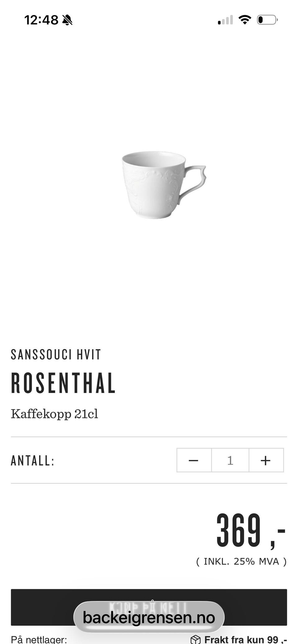
Task: Select the ROSENTHAL brand heading
Action: [x=63, y=383]
